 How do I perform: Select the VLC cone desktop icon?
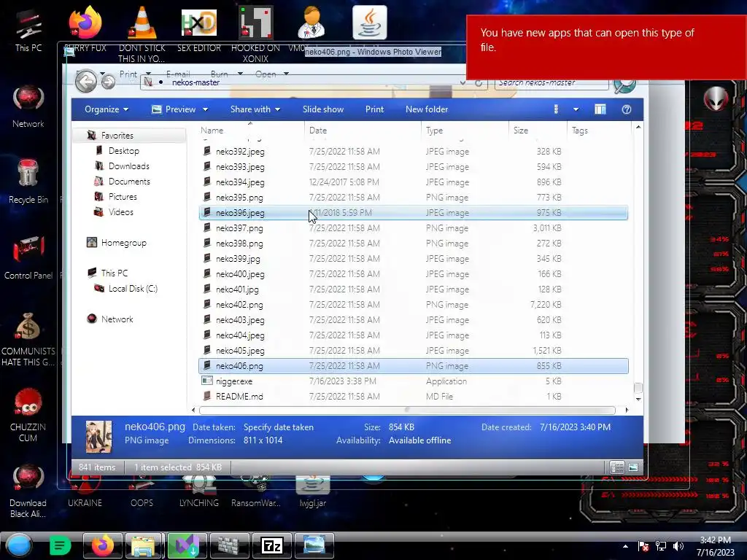click(142, 34)
